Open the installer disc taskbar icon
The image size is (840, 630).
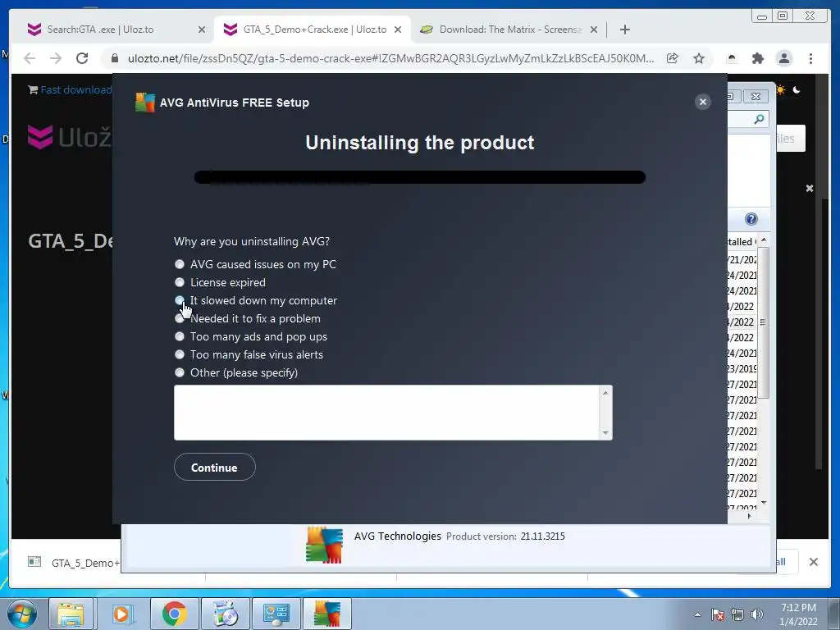225,614
